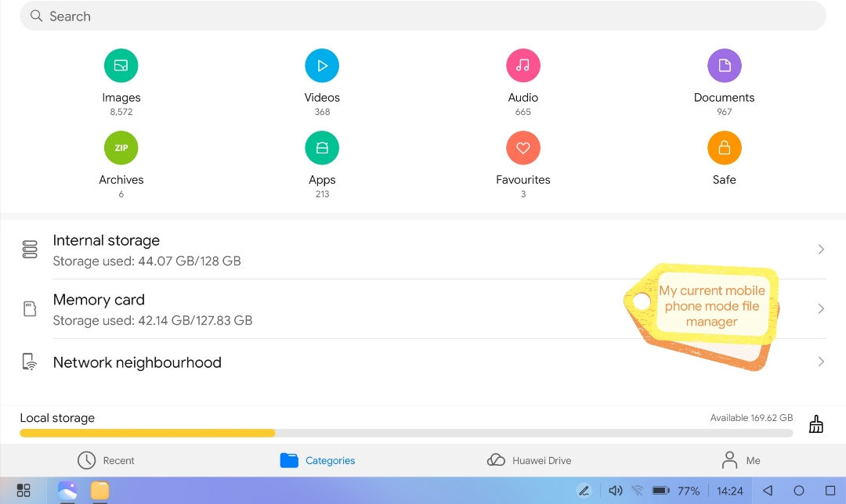
Task: Switch to the Recent tab
Action: click(106, 460)
